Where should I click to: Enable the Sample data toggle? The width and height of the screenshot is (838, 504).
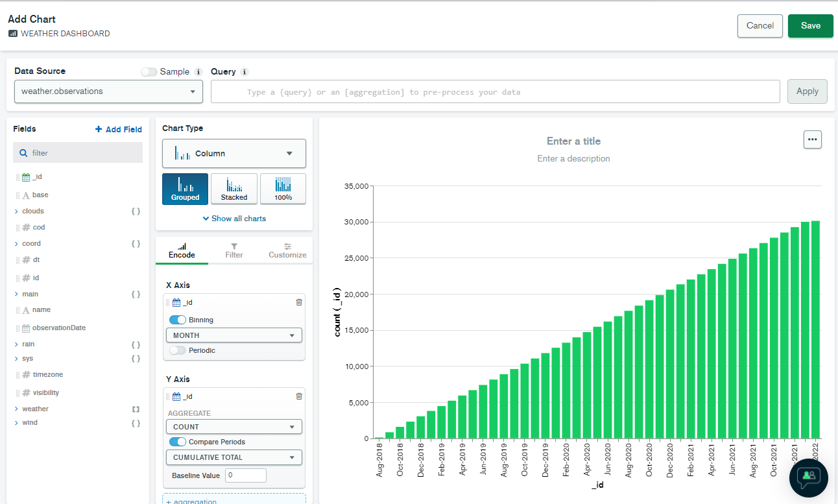149,72
